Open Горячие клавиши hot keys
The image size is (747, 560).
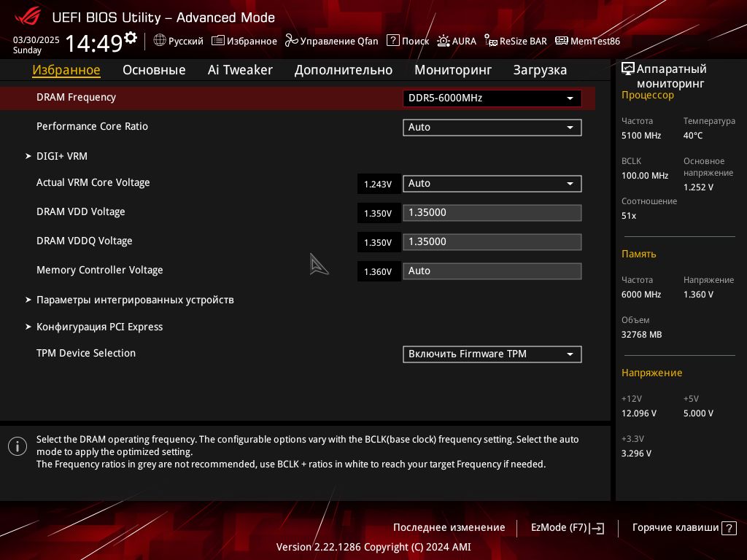click(x=684, y=528)
